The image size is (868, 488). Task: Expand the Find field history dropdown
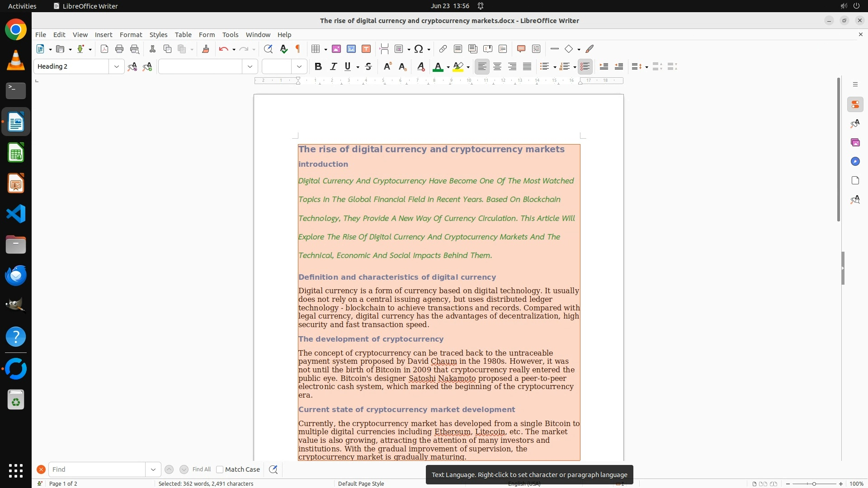153,469
